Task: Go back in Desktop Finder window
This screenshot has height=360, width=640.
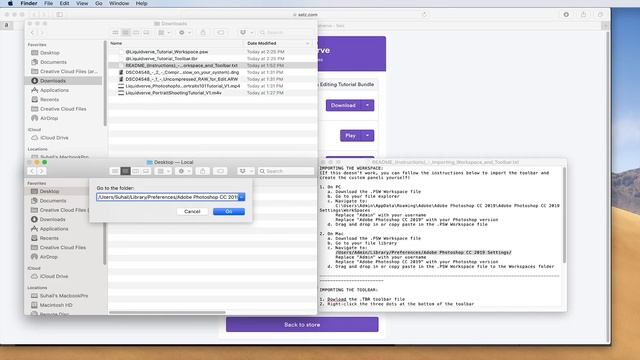Action: tap(32, 171)
